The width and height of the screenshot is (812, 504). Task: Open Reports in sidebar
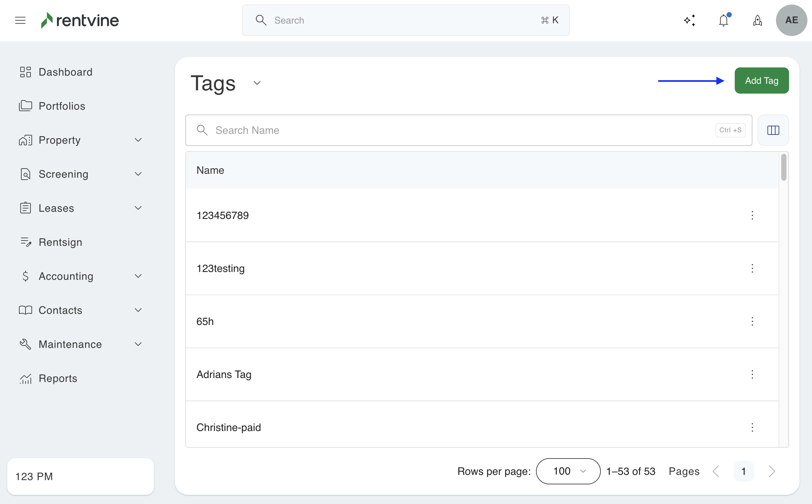58,378
